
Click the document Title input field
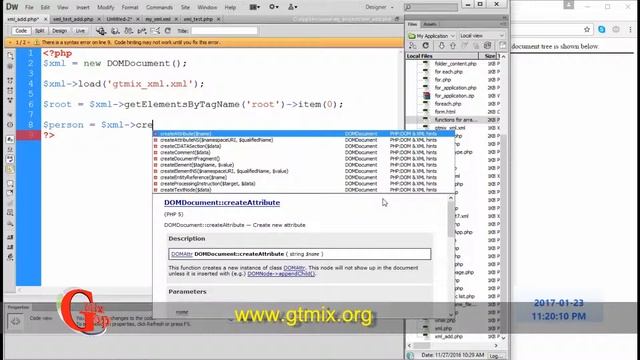224,31
